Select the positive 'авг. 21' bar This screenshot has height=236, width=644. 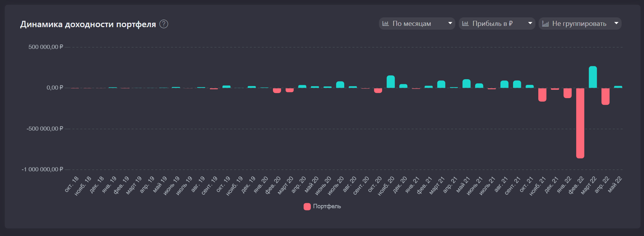point(504,84)
